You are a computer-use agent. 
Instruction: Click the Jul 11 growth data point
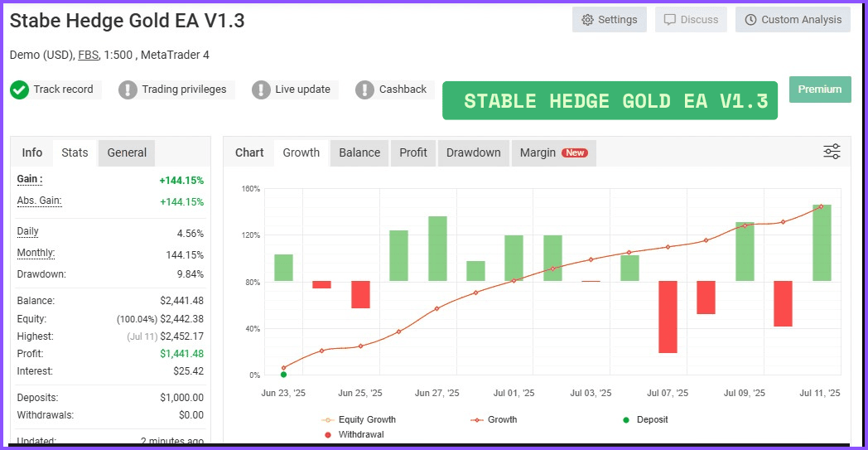pyautogui.click(x=821, y=206)
